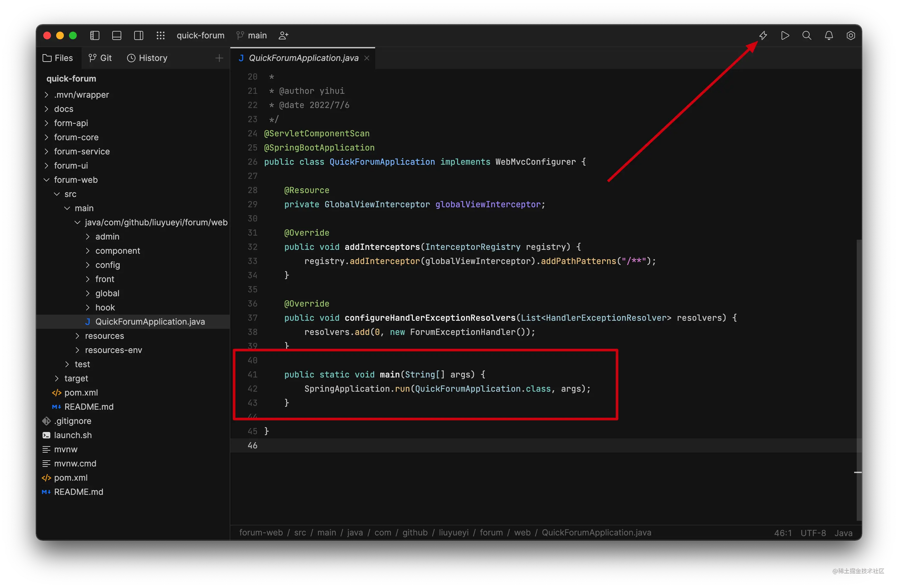Image resolution: width=898 pixels, height=588 pixels.
Task: Close the QuickForumApplication.java editor tab
Action: point(367,58)
